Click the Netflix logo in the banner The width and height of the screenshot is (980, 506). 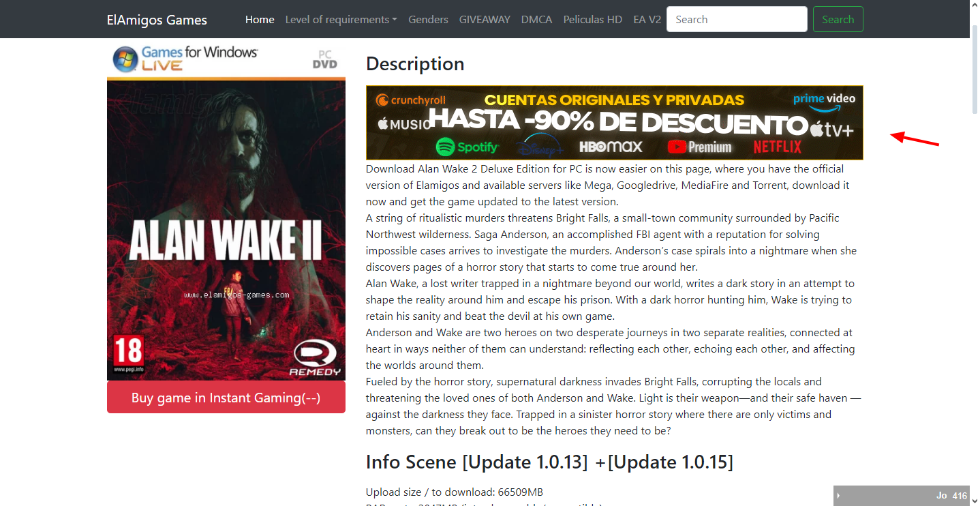pyautogui.click(x=778, y=147)
